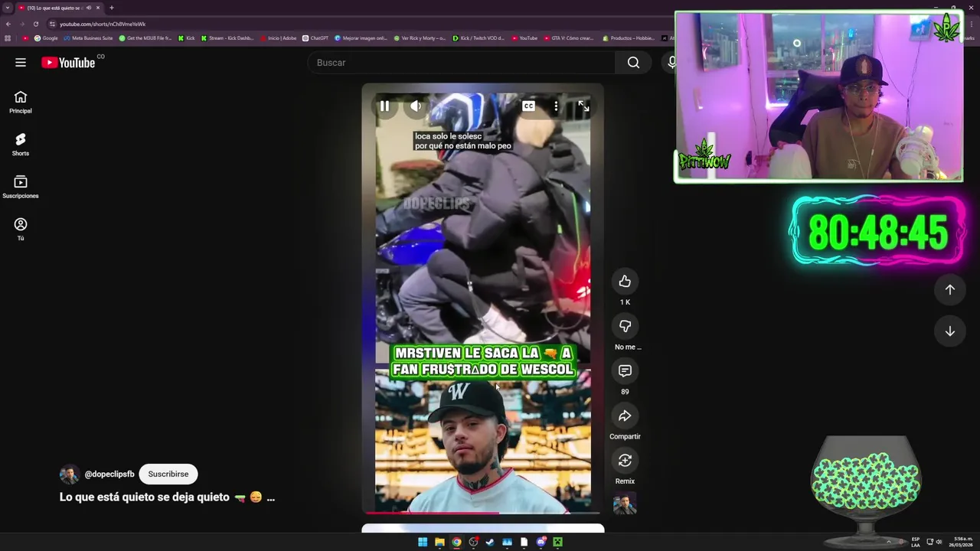Open the apps grid in bookmarks bar
The image size is (980, 551).
8,37
